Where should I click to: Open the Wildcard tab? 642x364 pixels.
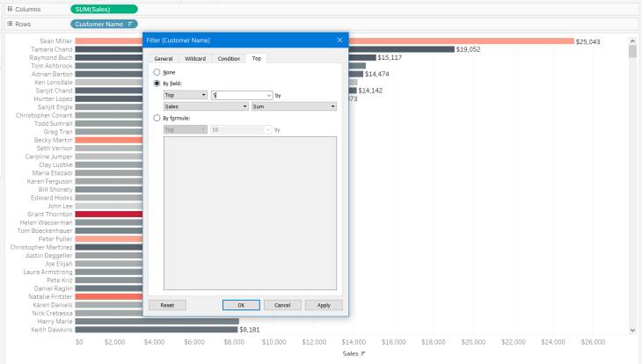pyautogui.click(x=195, y=58)
